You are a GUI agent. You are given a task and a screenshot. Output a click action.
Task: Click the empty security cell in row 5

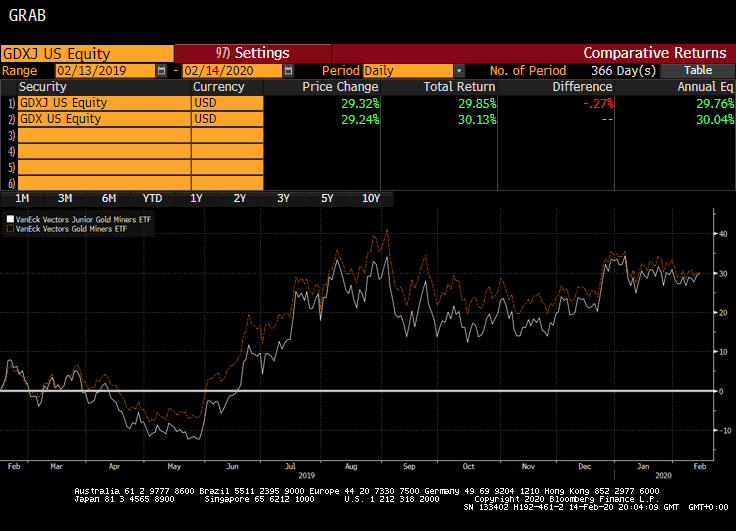click(x=104, y=167)
